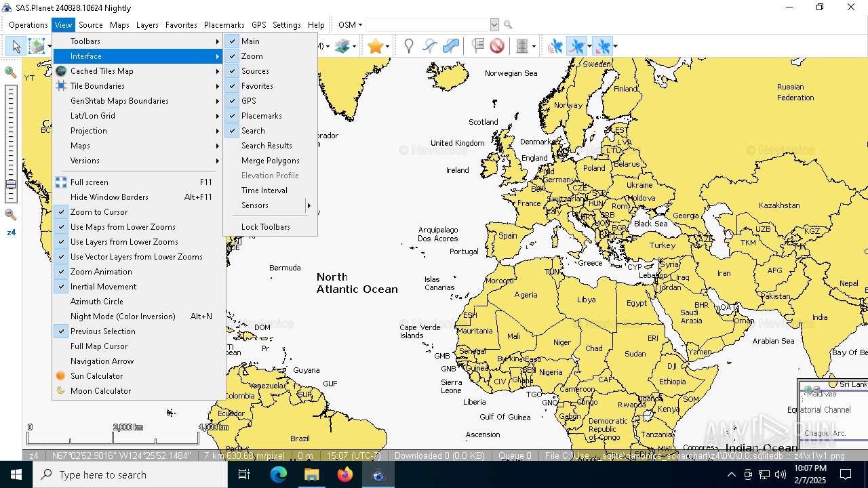Open the Sun Calculator
This screenshot has height=488, width=868.
[x=138, y=376]
